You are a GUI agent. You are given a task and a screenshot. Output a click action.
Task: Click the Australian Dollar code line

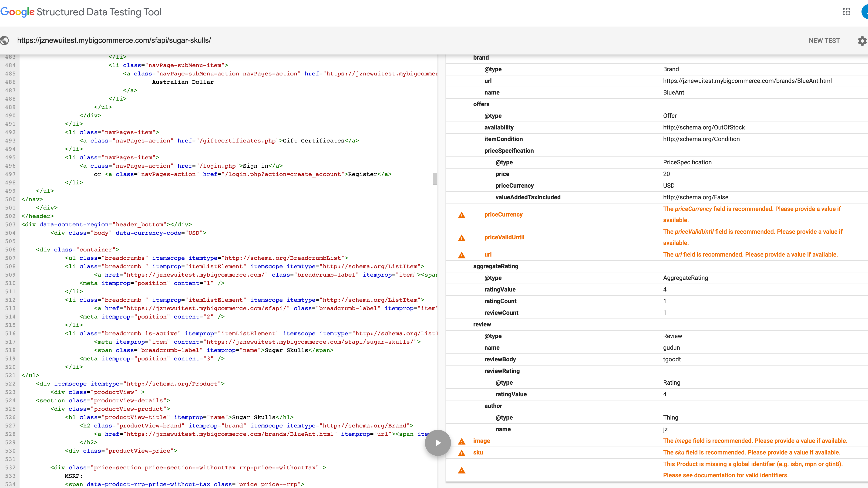click(x=183, y=82)
